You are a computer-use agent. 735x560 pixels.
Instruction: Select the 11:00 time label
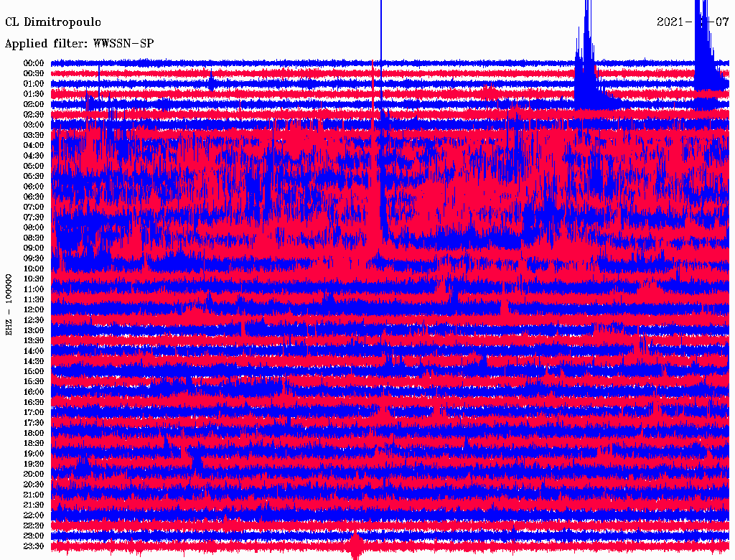click(x=34, y=289)
